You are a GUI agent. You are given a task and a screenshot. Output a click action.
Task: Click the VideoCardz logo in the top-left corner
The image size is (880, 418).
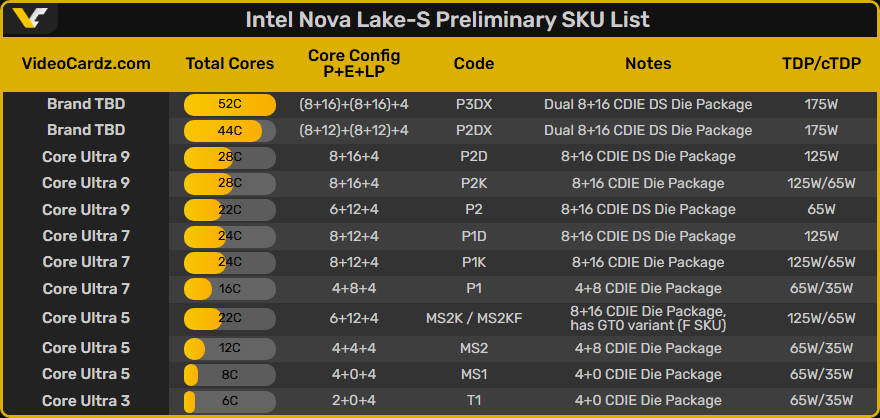click(x=30, y=19)
